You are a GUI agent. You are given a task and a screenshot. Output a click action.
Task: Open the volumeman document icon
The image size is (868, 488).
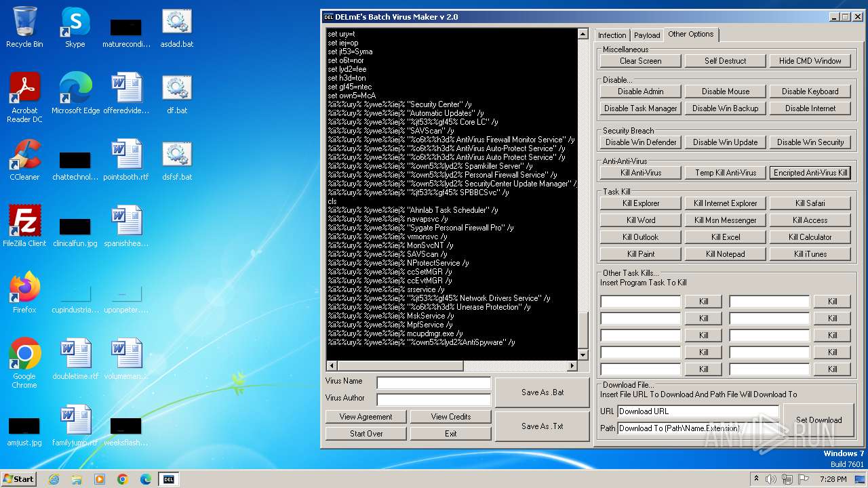126,359
